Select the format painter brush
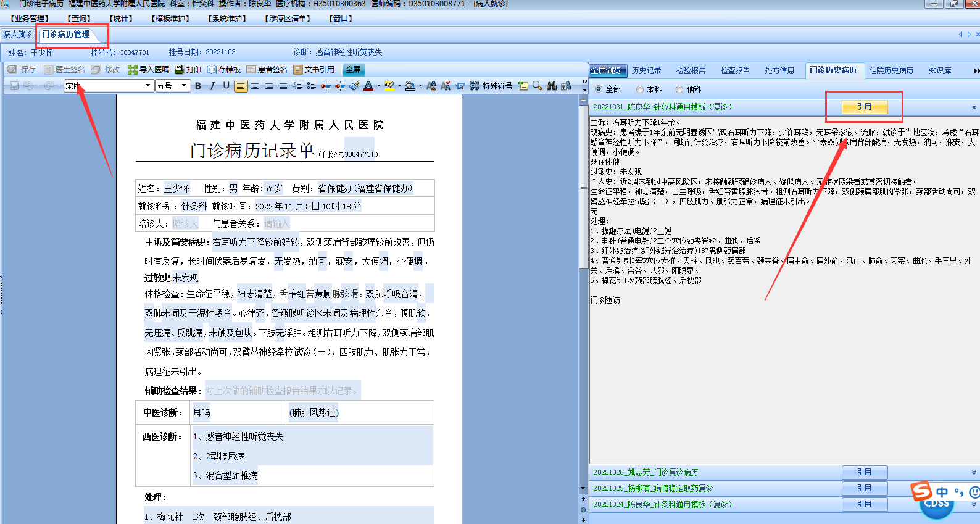Viewport: 980px width, 524px height. click(x=354, y=86)
